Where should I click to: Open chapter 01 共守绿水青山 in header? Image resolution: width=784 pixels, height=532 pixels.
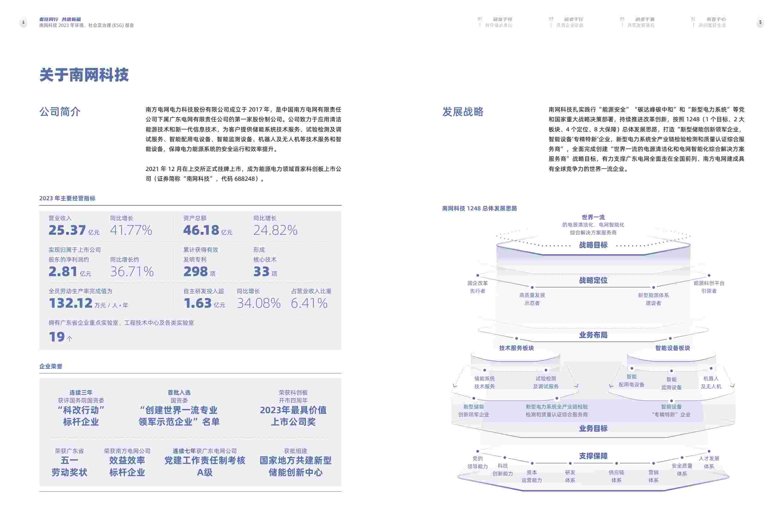(495, 22)
